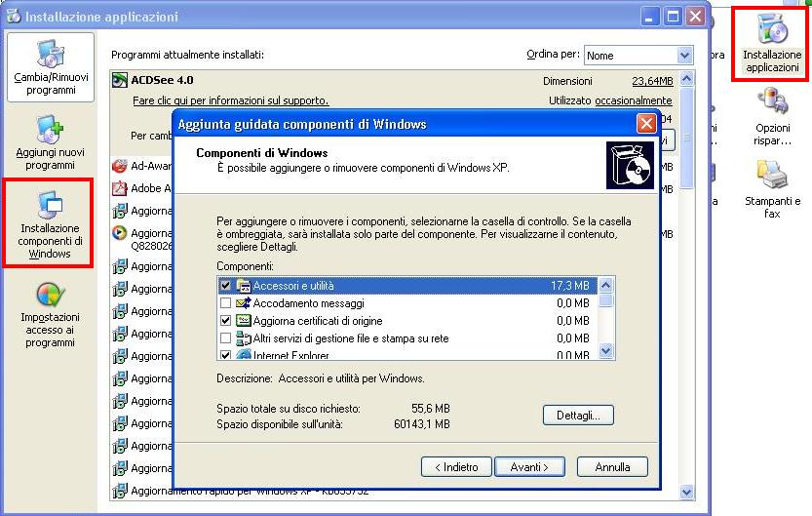Image resolution: width=812 pixels, height=516 pixels.
Task: Check Accodamento messaggi checkbox
Action: [x=225, y=303]
